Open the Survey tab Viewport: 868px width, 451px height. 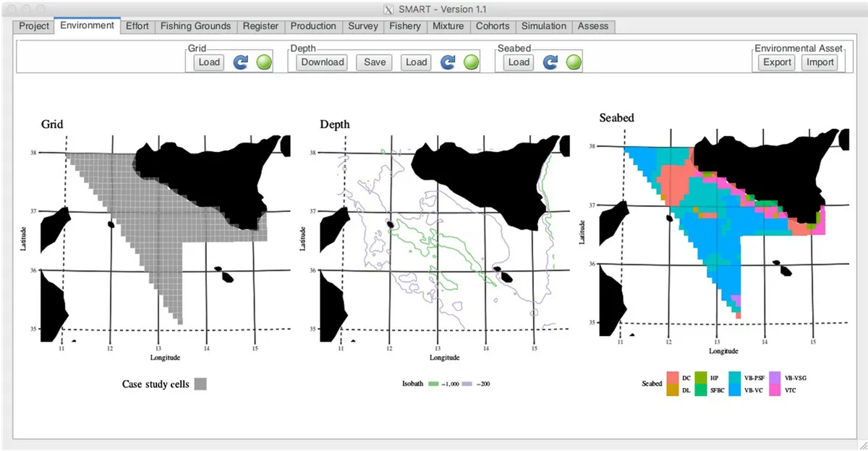pos(363,26)
